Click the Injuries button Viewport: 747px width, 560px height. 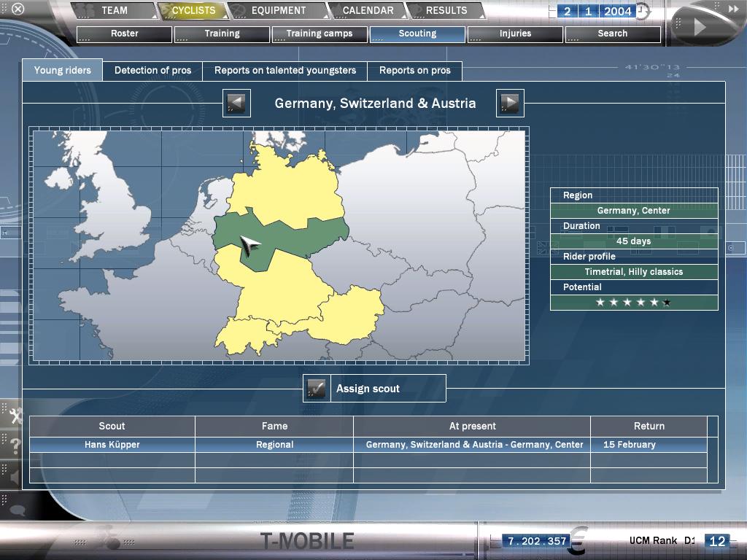click(x=515, y=34)
